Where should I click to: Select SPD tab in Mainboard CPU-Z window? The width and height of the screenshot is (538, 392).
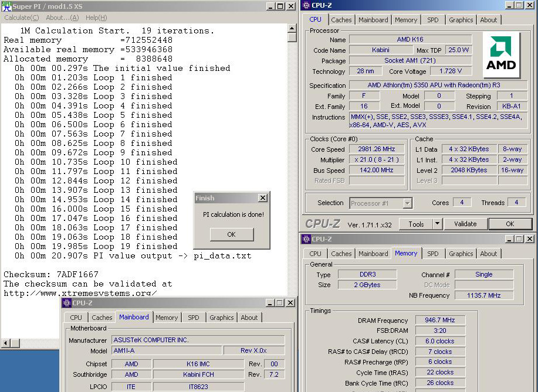(x=193, y=318)
